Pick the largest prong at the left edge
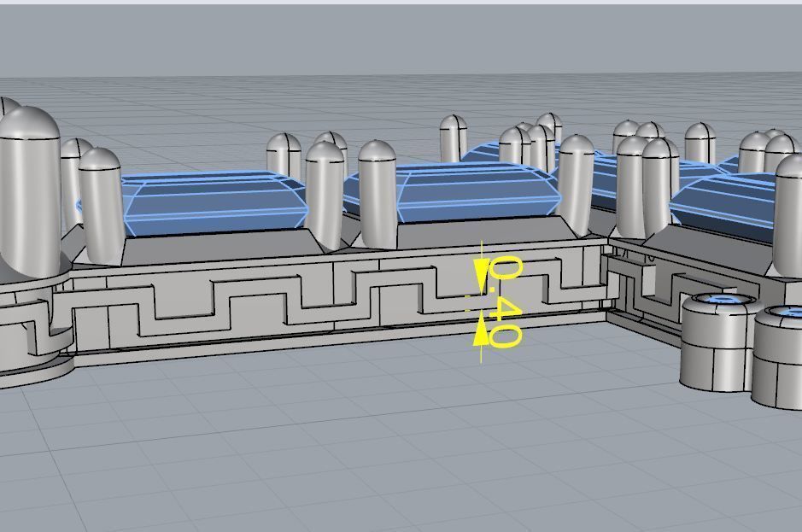This screenshot has width=802, height=532. coord(30,192)
